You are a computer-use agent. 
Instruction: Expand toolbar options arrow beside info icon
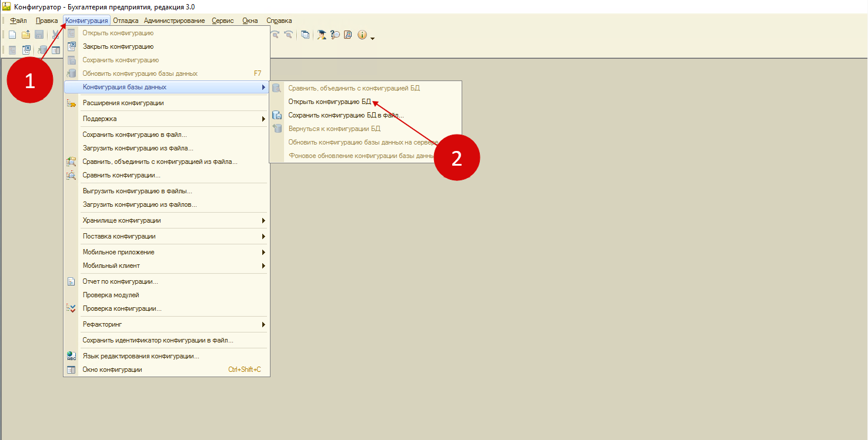[x=372, y=38]
